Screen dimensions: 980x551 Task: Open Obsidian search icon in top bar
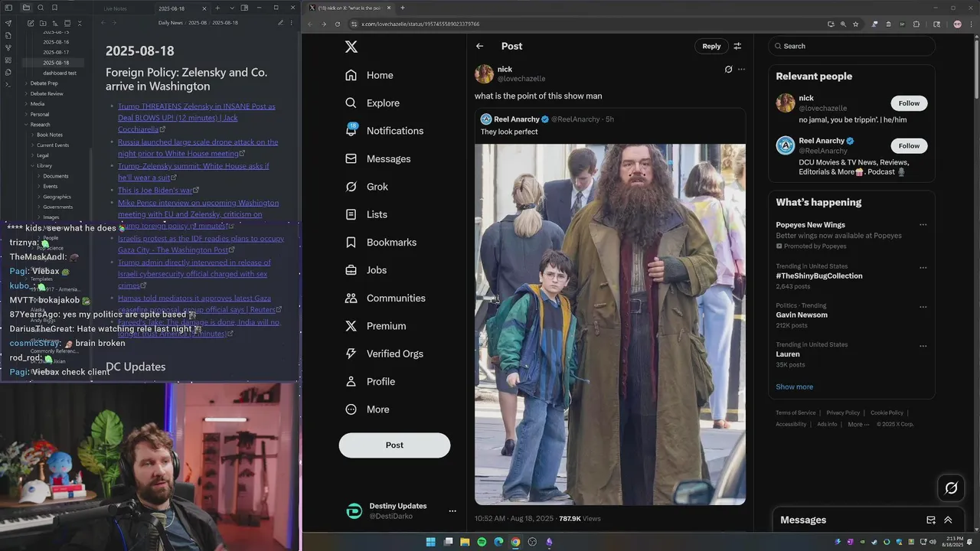(41, 8)
